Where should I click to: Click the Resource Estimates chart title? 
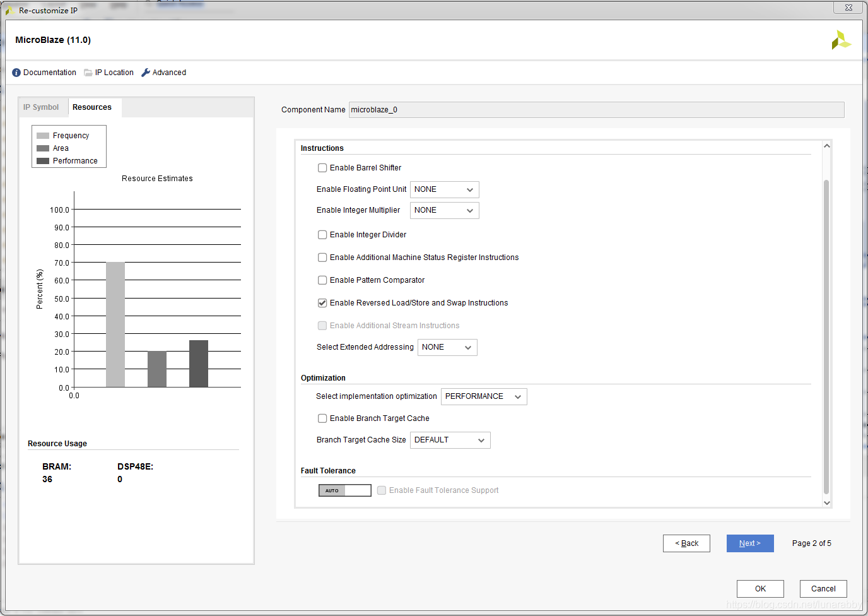(x=157, y=179)
